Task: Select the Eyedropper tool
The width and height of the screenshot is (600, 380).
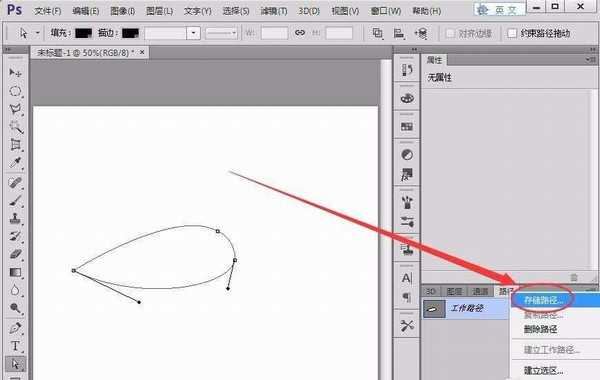Action: 15,163
